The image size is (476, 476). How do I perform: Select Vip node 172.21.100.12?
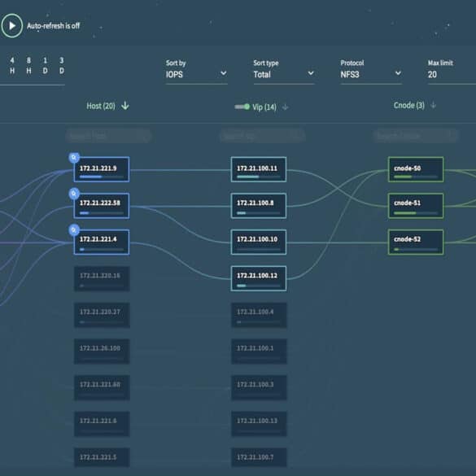point(259,278)
